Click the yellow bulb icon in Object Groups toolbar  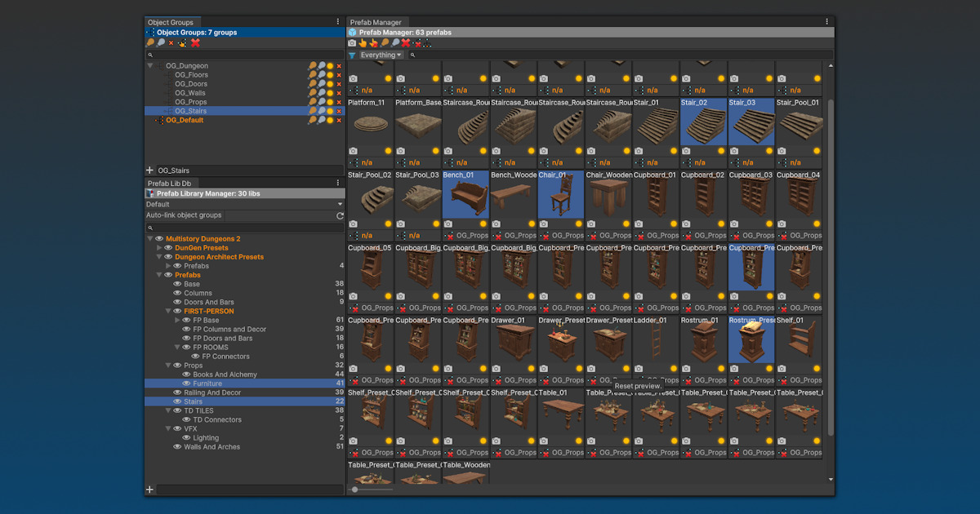coord(150,42)
